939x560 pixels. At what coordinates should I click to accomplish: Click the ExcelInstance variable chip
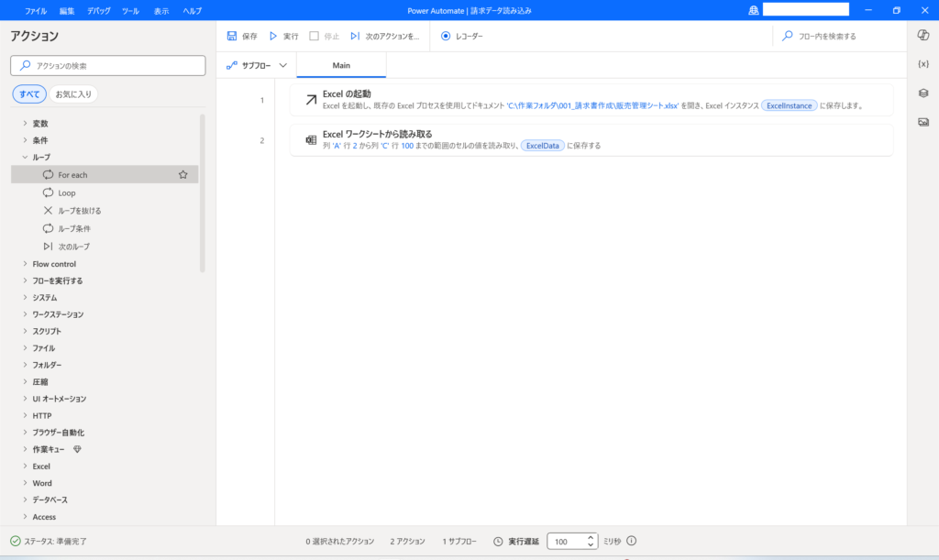pos(790,106)
